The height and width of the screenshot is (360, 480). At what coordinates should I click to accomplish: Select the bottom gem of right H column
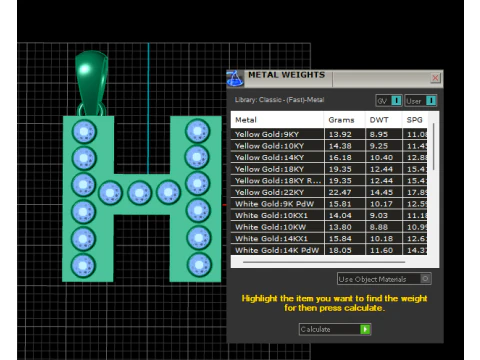[x=199, y=265]
